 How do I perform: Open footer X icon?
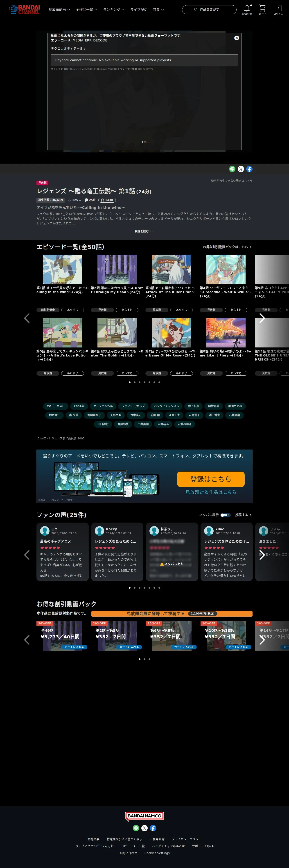pyautogui.click(x=144, y=828)
